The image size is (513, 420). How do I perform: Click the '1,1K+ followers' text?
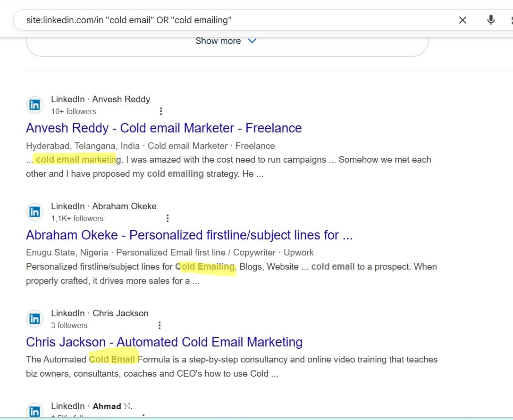pyautogui.click(x=77, y=218)
